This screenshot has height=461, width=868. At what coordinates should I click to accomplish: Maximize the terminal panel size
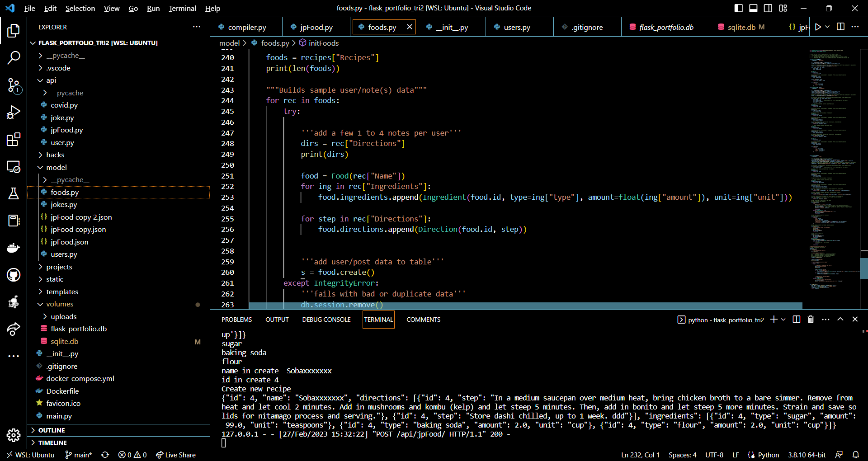click(x=840, y=319)
